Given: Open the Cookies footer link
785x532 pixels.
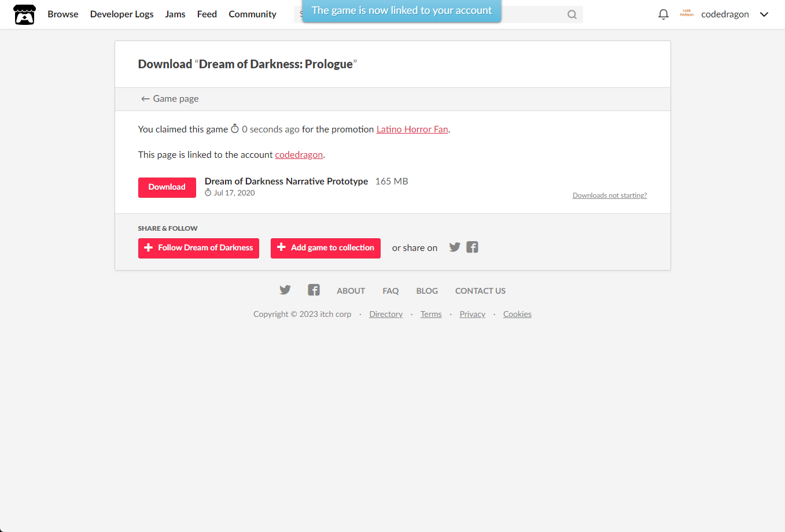Looking at the screenshot, I should [517, 314].
